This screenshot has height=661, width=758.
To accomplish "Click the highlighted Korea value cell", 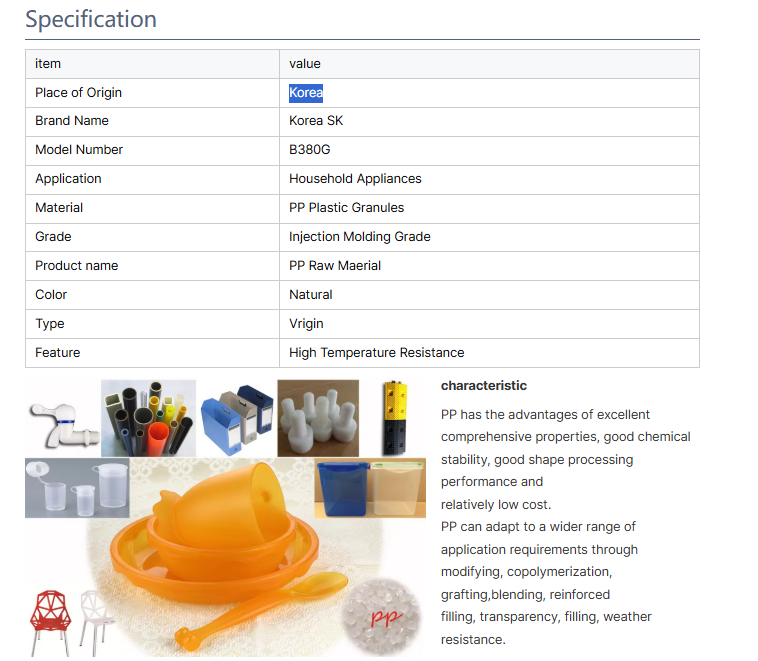I will click(306, 93).
